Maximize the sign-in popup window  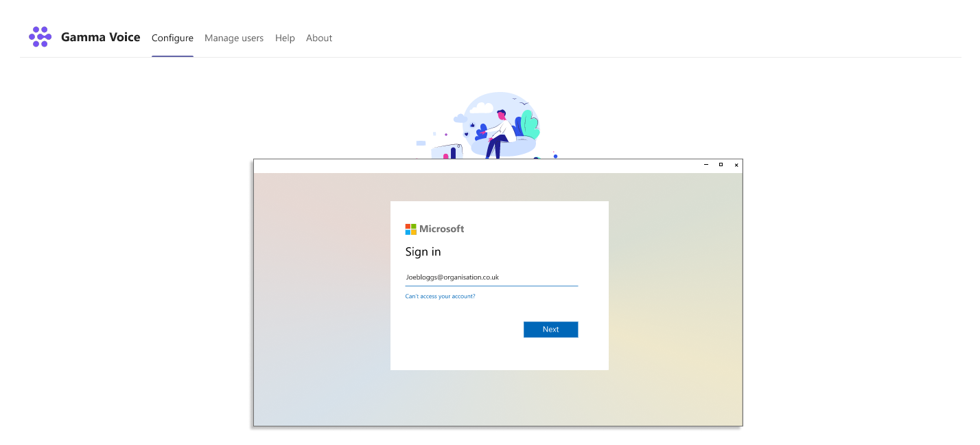tap(721, 165)
